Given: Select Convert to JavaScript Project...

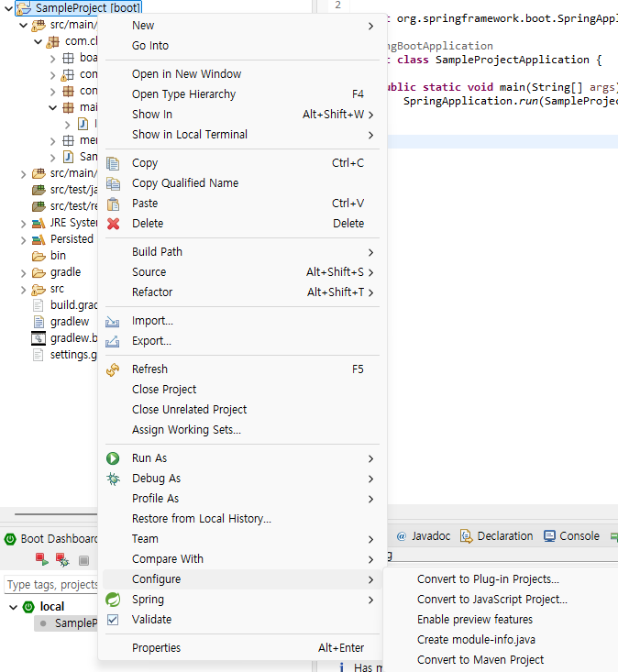Looking at the screenshot, I should point(492,600).
